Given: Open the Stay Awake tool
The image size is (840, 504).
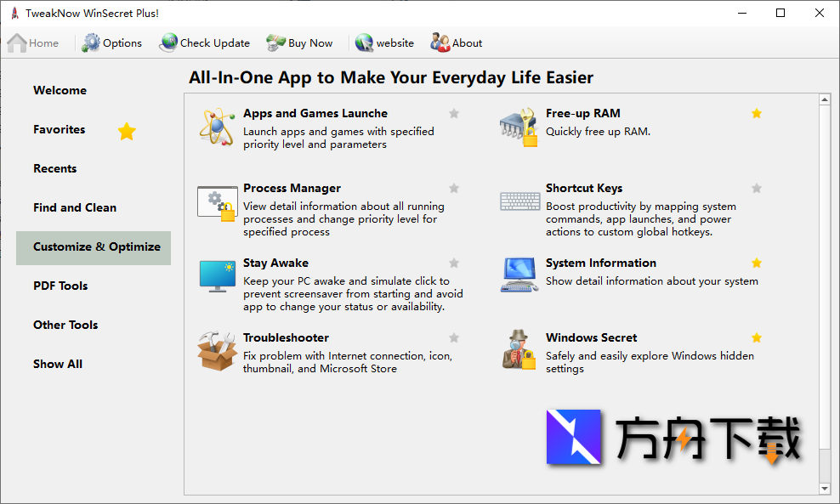Looking at the screenshot, I should (x=275, y=263).
